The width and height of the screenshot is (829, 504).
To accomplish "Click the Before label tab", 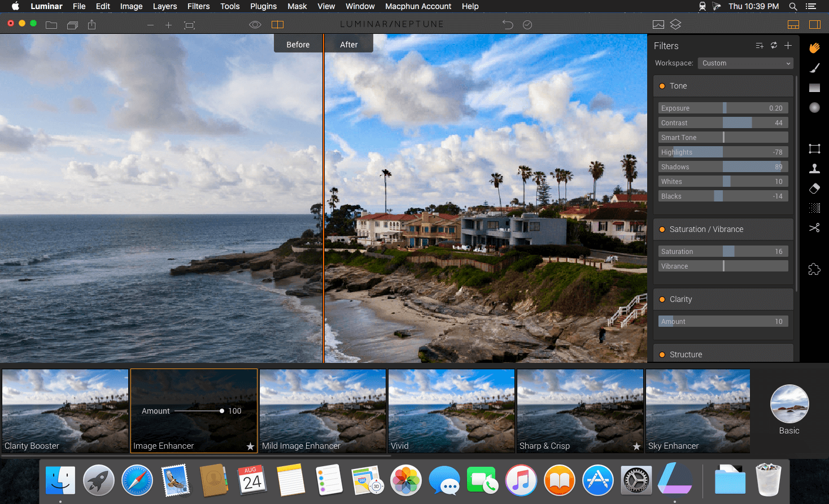I will pos(298,45).
